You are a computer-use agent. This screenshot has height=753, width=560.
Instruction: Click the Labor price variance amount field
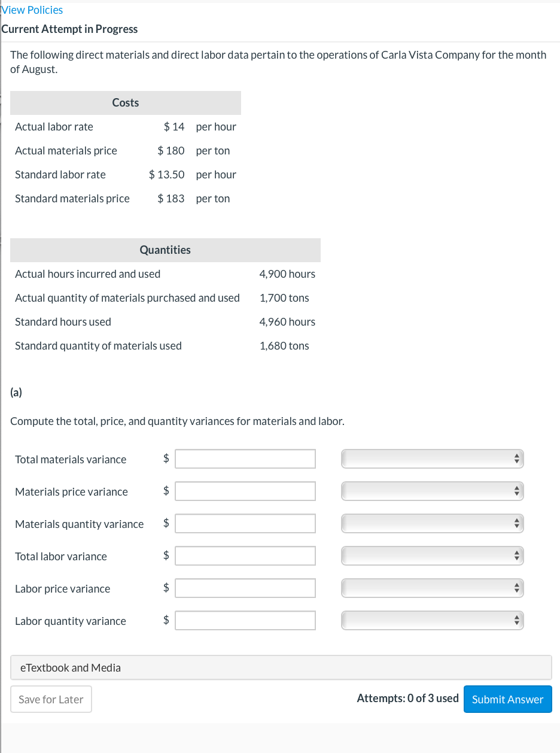pos(245,588)
